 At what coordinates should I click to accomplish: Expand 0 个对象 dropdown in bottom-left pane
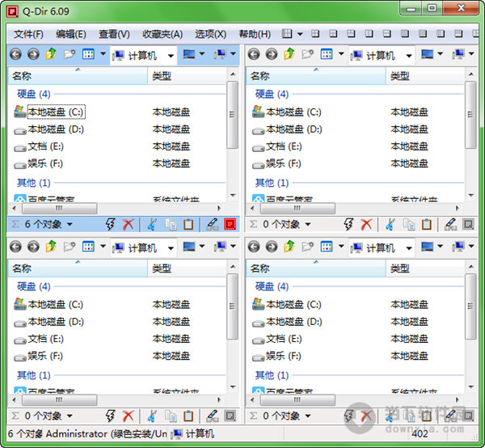click(70, 416)
